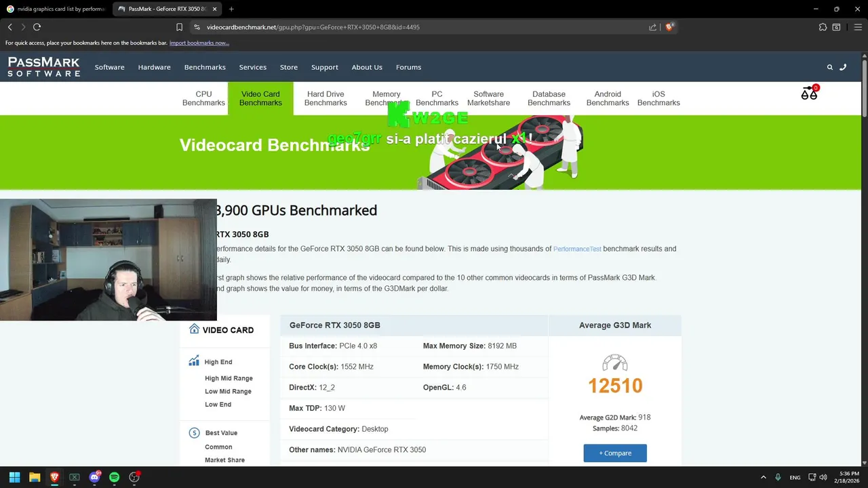Click the share icon in the address bar
868x488 pixels.
point(652,27)
